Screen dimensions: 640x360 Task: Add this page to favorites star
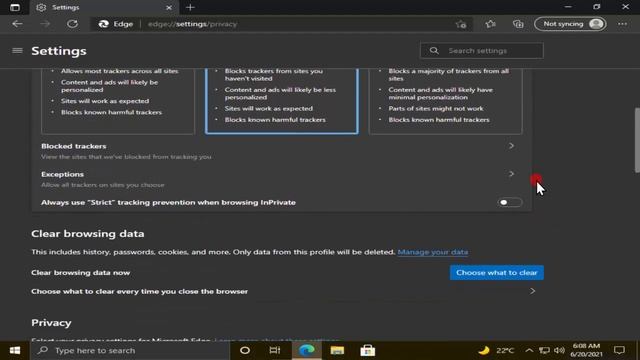[x=461, y=24]
